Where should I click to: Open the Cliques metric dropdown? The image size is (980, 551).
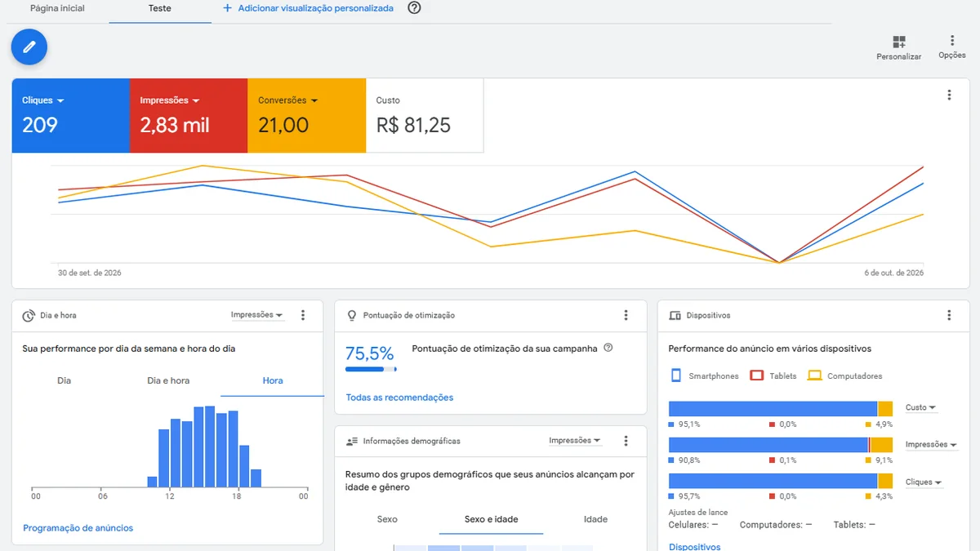[43, 100]
